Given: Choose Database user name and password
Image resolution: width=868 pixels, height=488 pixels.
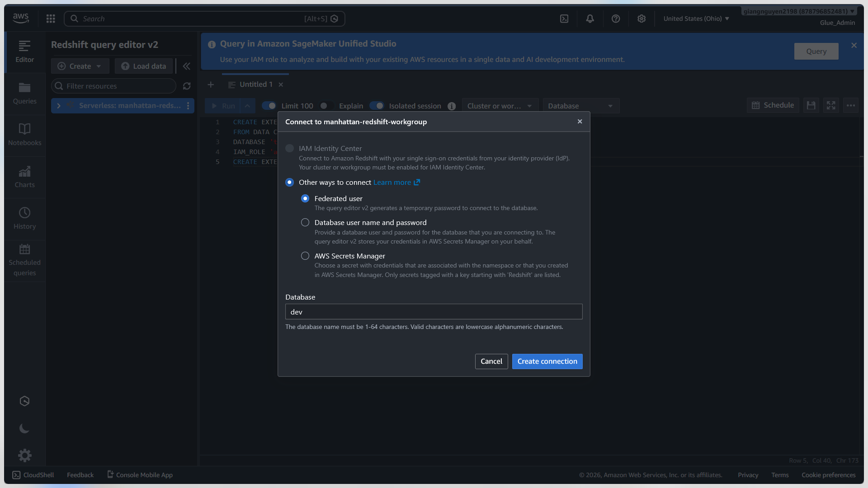Looking at the screenshot, I should tap(305, 222).
